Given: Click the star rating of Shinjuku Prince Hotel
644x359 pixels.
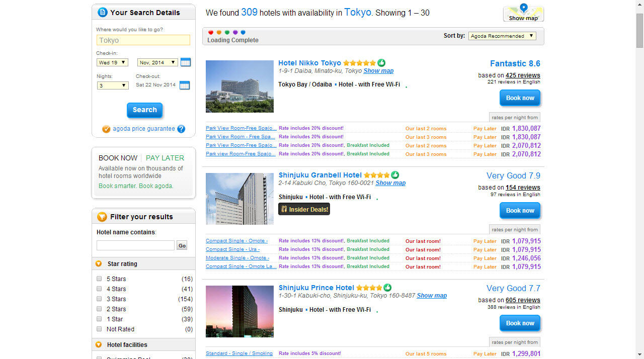Looking at the screenshot, I should coord(369,288).
